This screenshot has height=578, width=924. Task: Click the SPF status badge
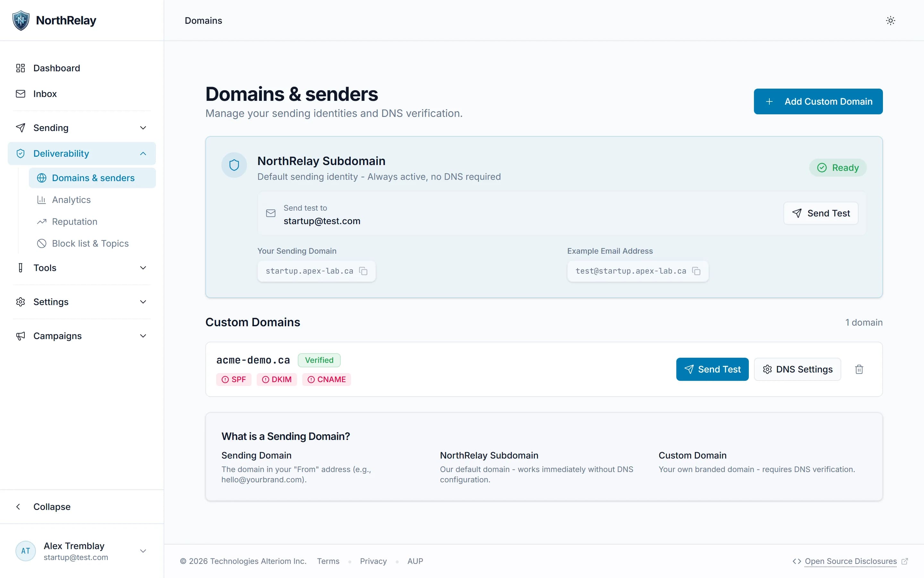[234, 380]
